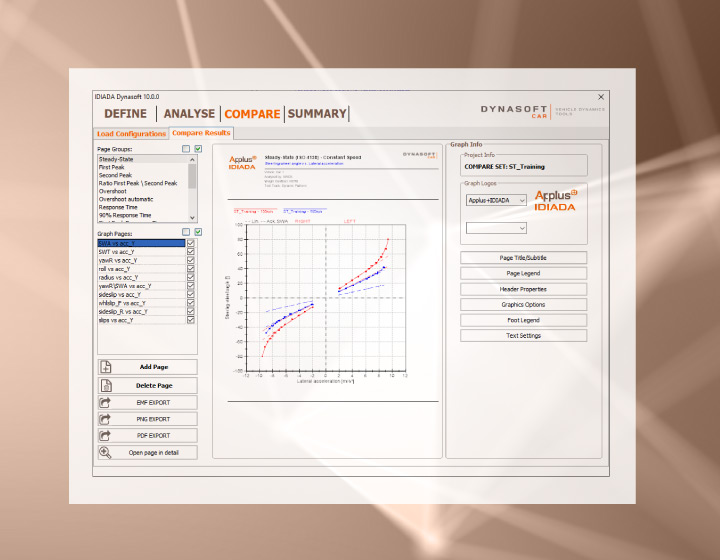
Task: Select Response Time in Page Groups
Action: coord(143,207)
